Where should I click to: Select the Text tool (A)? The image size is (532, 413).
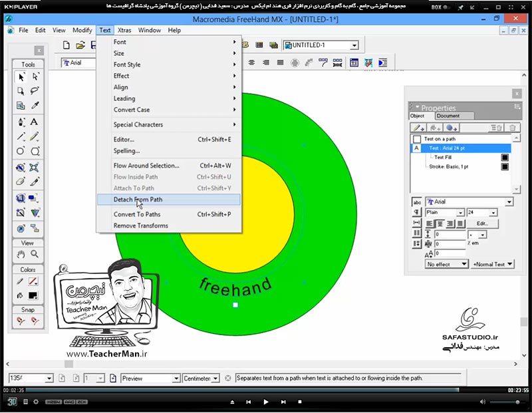pos(35,122)
